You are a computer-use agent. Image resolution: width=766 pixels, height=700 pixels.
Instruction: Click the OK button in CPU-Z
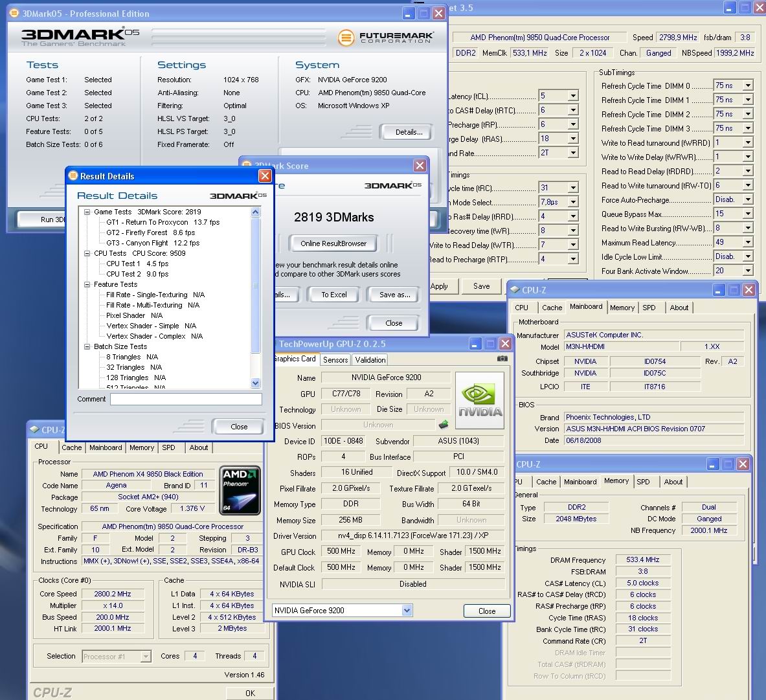coord(250,693)
